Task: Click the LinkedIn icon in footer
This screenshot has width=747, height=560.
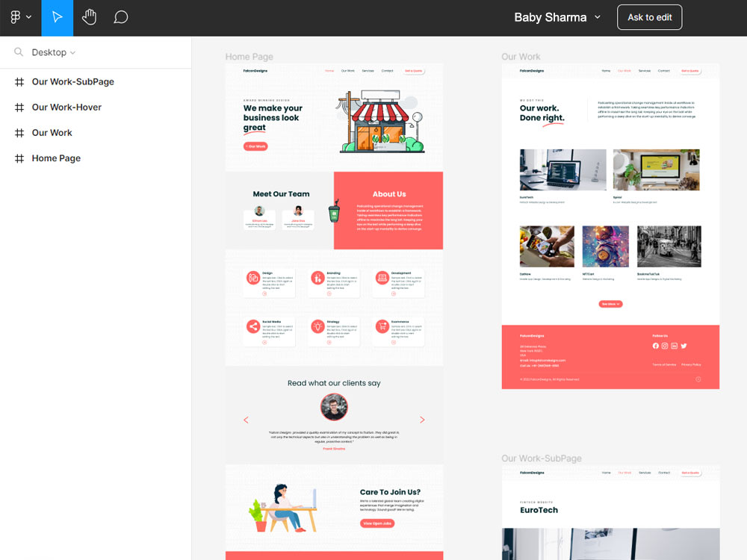Action: tap(674, 346)
